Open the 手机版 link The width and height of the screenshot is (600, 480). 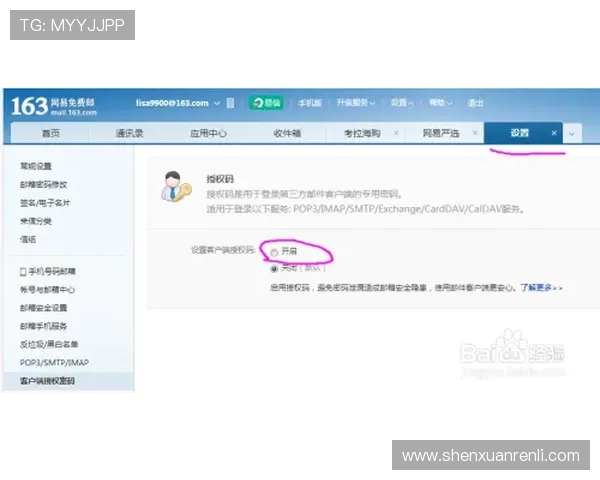pyautogui.click(x=310, y=103)
